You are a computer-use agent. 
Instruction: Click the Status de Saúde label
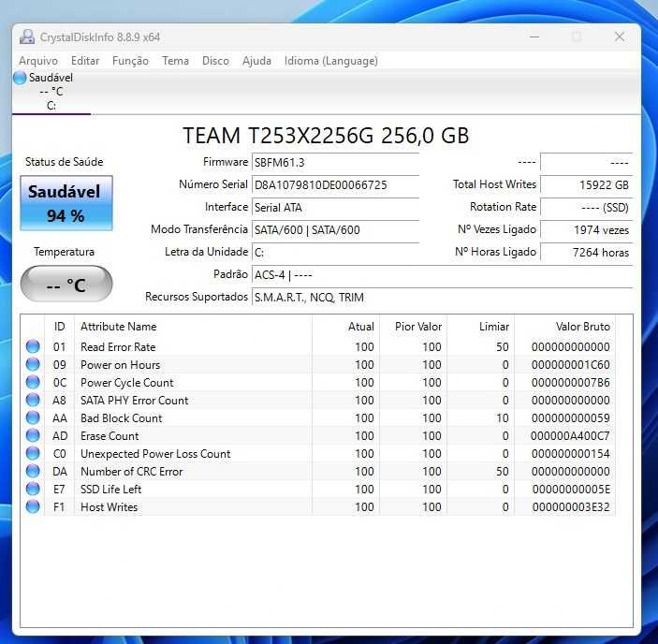point(64,162)
